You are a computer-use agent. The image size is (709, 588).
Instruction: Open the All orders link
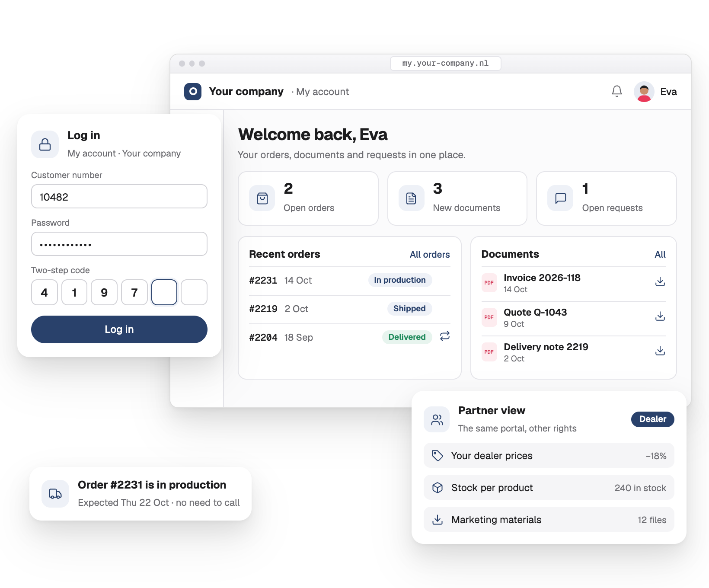click(x=430, y=255)
